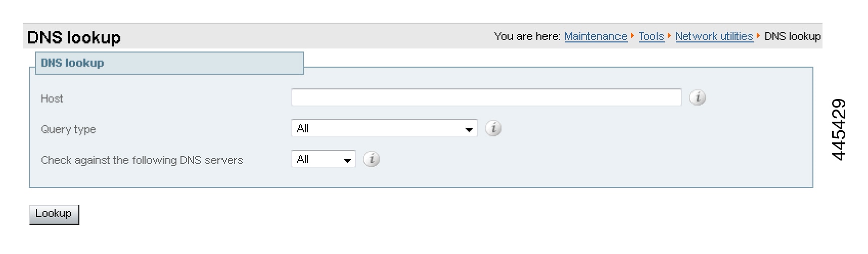Focus the Host text input field
The width and height of the screenshot is (868, 254).
tap(486, 97)
